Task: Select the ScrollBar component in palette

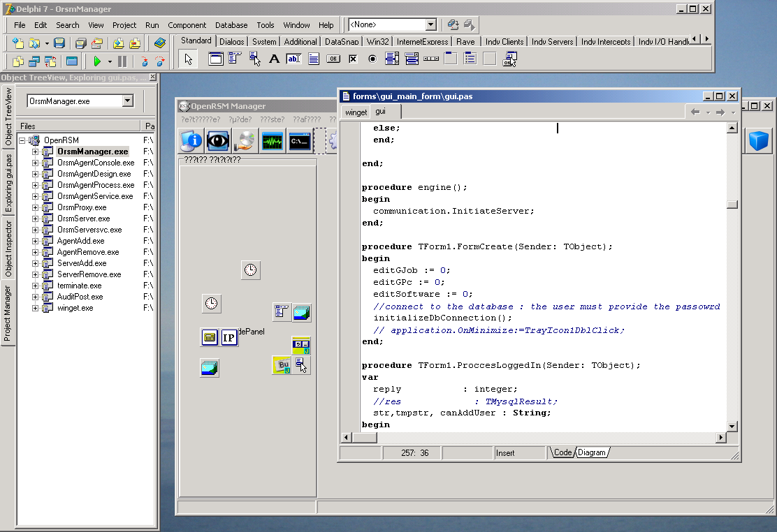Action: pyautogui.click(x=431, y=59)
